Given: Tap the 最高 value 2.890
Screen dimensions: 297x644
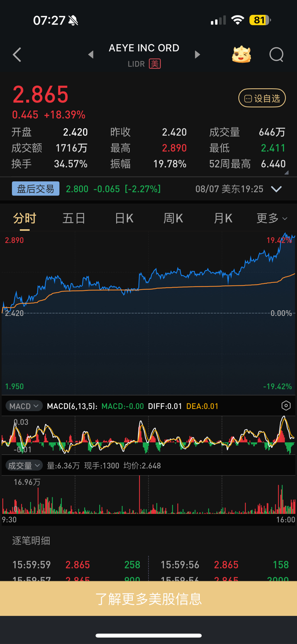Looking at the screenshot, I should pyautogui.click(x=174, y=148).
